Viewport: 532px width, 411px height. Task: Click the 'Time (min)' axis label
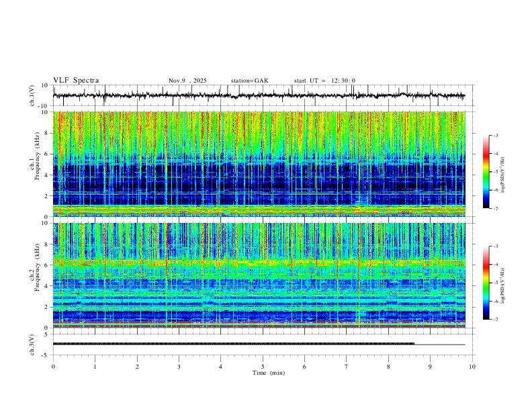point(269,373)
